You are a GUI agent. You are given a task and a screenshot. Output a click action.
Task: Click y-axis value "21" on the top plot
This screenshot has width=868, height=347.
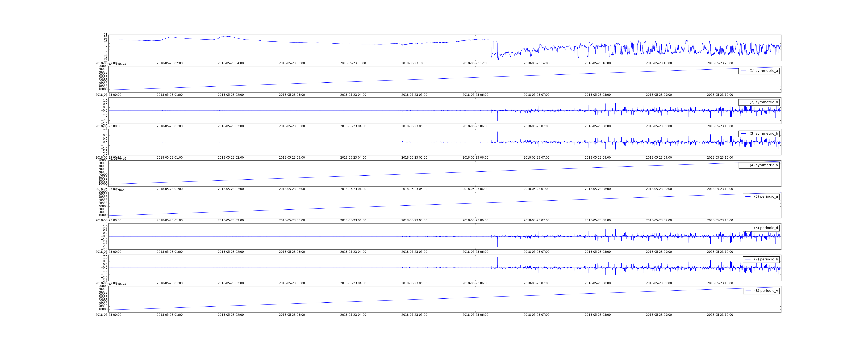106,35
